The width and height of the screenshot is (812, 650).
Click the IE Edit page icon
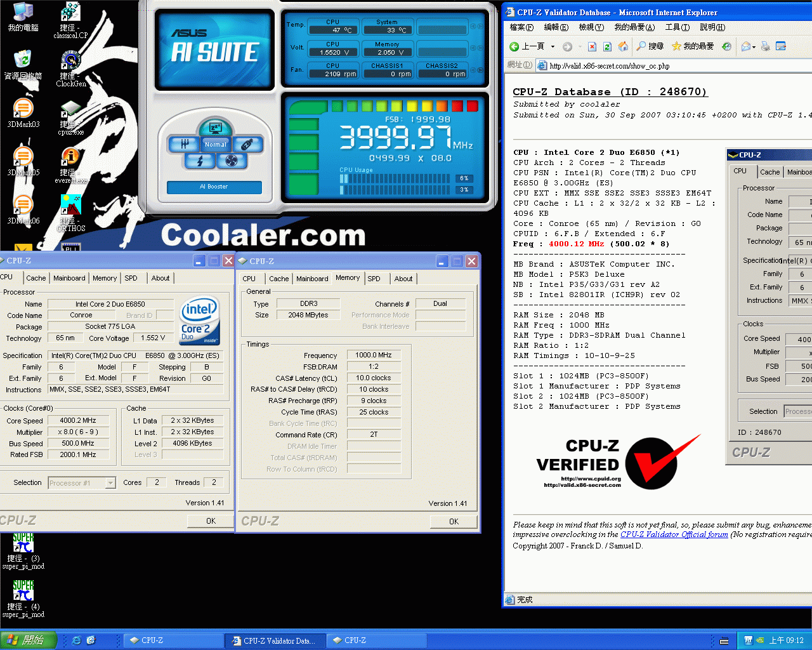click(x=781, y=46)
